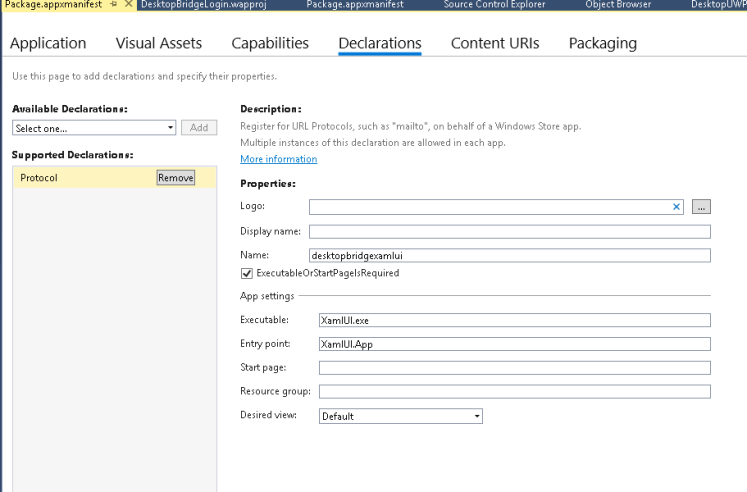Remove the Protocol declaration

coord(175,177)
